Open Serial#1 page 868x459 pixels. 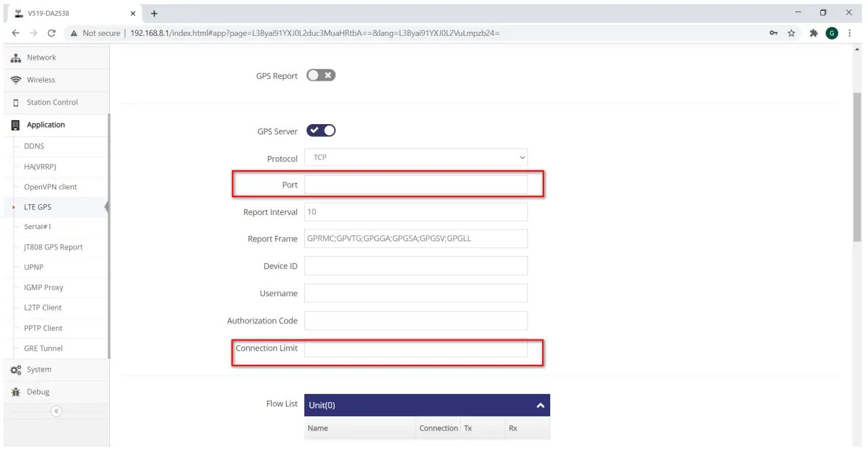pos(37,226)
